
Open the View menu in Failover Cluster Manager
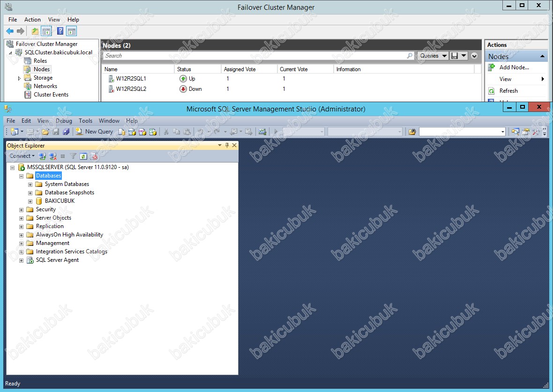pos(54,20)
